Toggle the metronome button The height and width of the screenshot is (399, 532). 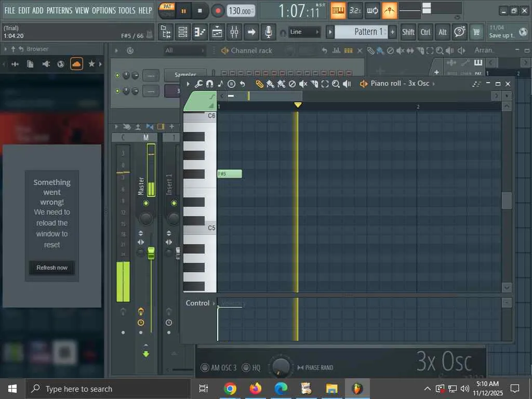389,10
